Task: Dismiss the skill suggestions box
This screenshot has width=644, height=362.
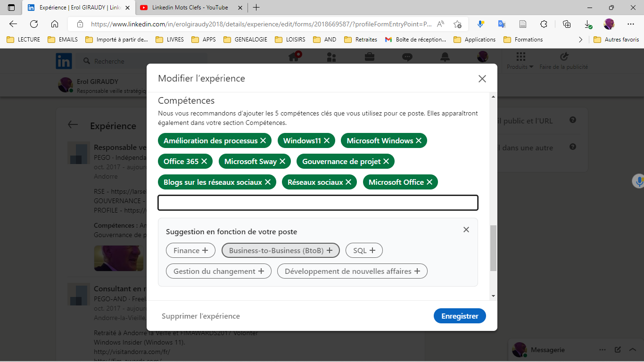Action: [x=466, y=230]
